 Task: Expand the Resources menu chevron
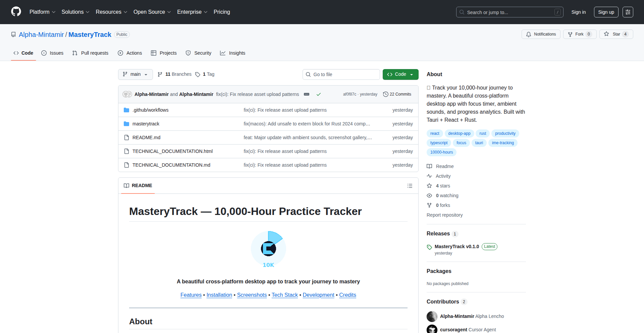(125, 12)
